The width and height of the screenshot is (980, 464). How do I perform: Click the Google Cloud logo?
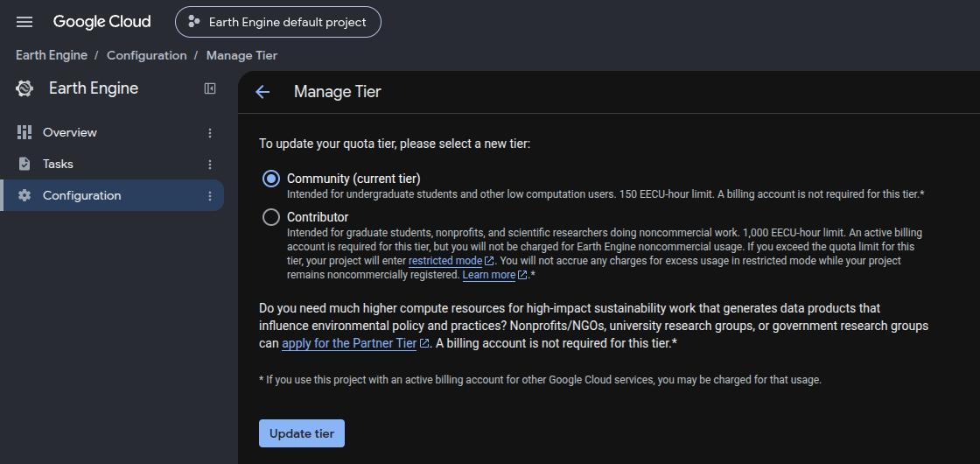click(101, 22)
